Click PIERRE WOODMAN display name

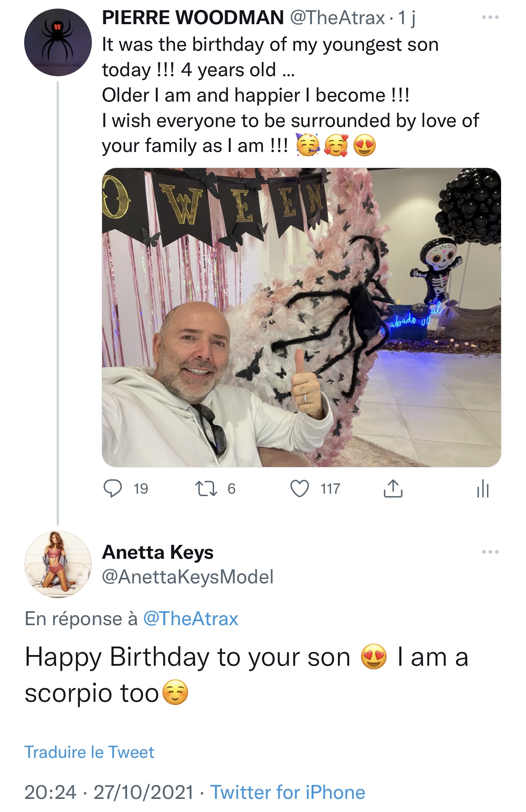point(193,18)
